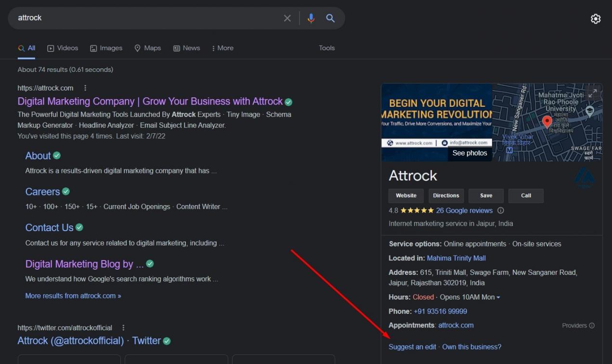This screenshot has width=612, height=364.
Task: Open the More search categories menu
Action: [222, 48]
